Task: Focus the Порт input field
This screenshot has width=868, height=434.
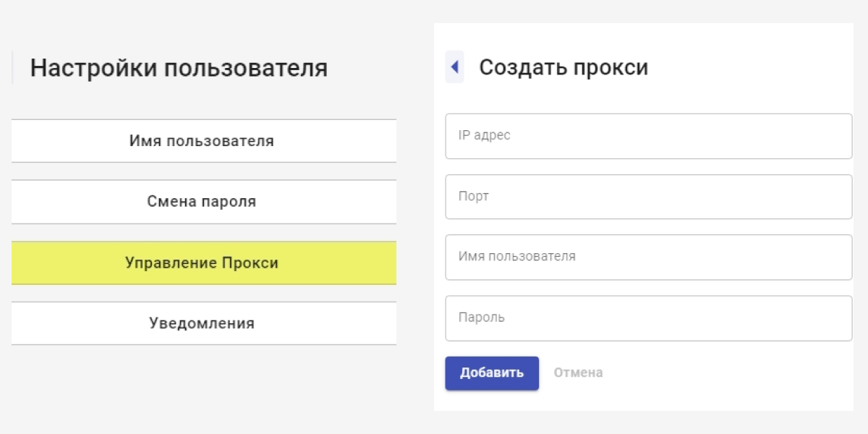Action: [x=649, y=197]
